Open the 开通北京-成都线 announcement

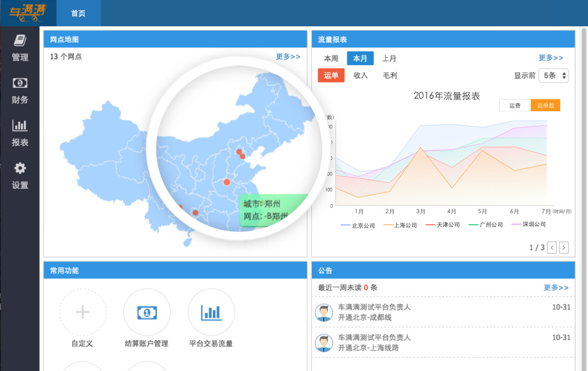365,317
